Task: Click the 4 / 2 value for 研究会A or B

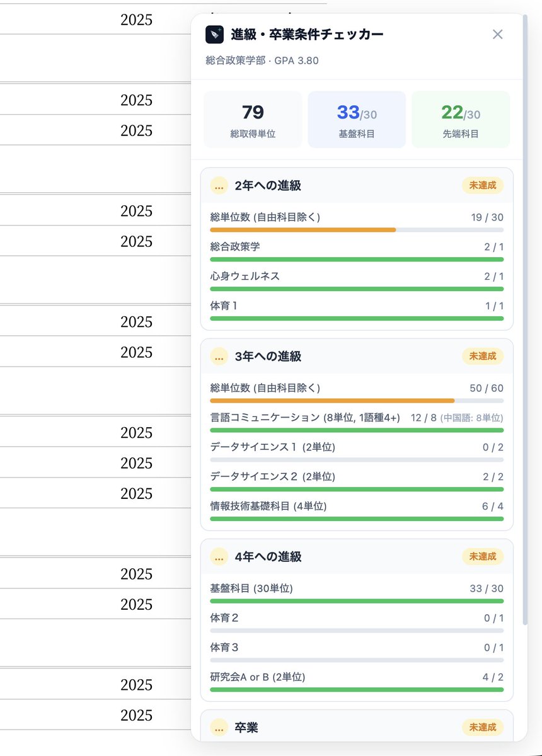Action: 493,678
